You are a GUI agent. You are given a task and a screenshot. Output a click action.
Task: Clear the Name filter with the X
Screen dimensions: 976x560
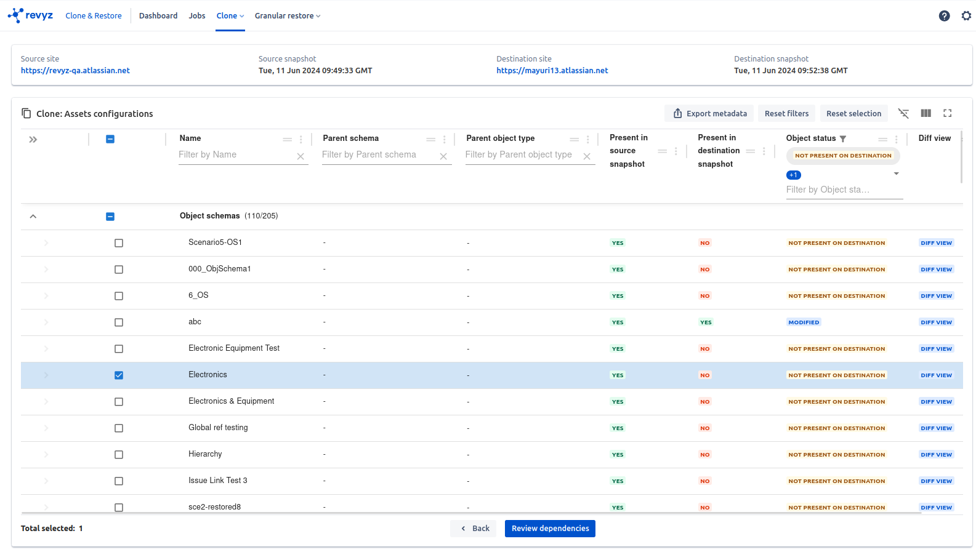(300, 156)
